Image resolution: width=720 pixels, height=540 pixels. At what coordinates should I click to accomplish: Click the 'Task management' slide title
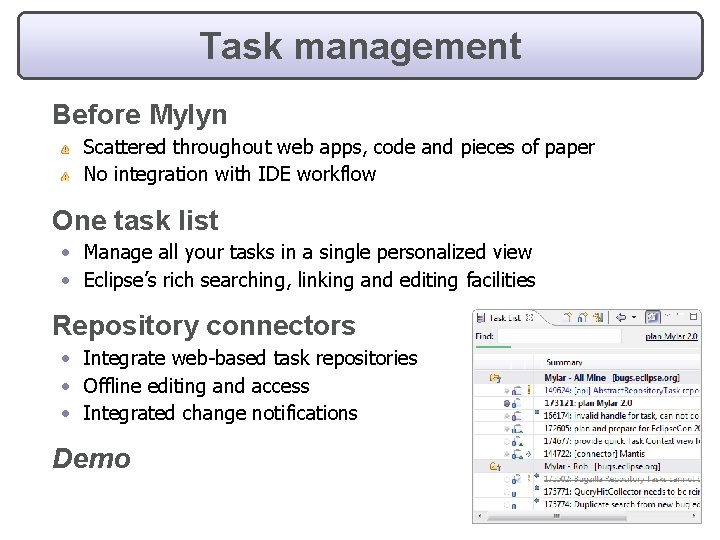pyautogui.click(x=360, y=46)
